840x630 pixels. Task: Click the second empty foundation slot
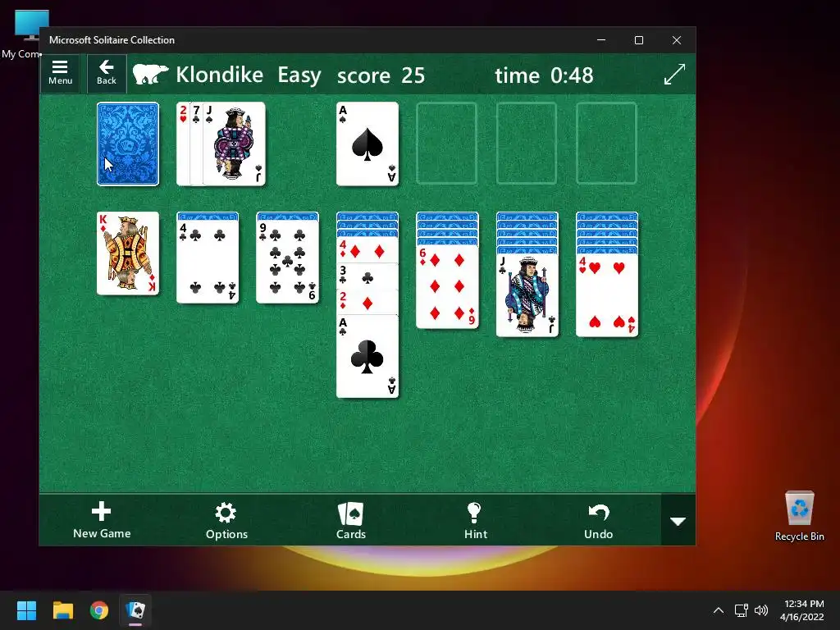click(x=447, y=144)
